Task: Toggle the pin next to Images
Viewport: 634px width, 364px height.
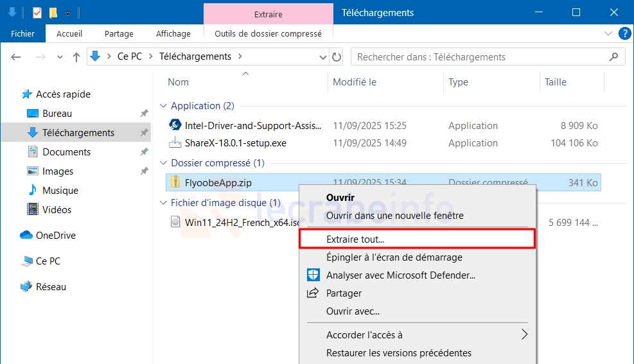Action: click(144, 171)
